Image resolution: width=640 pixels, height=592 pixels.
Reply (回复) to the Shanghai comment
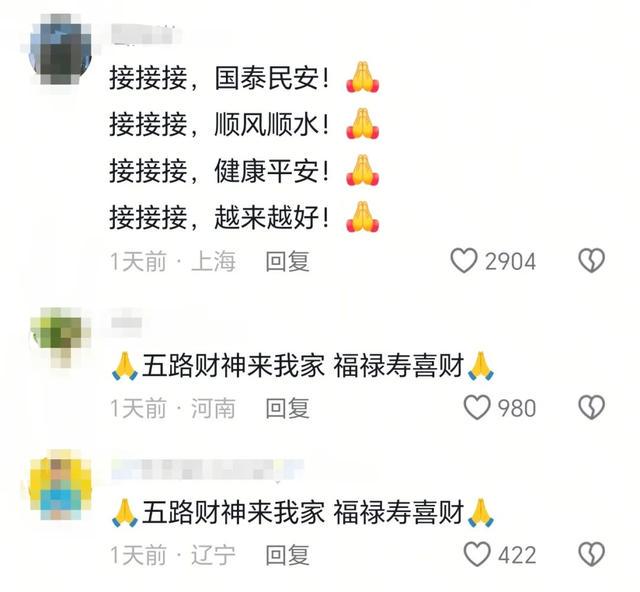[288, 261]
